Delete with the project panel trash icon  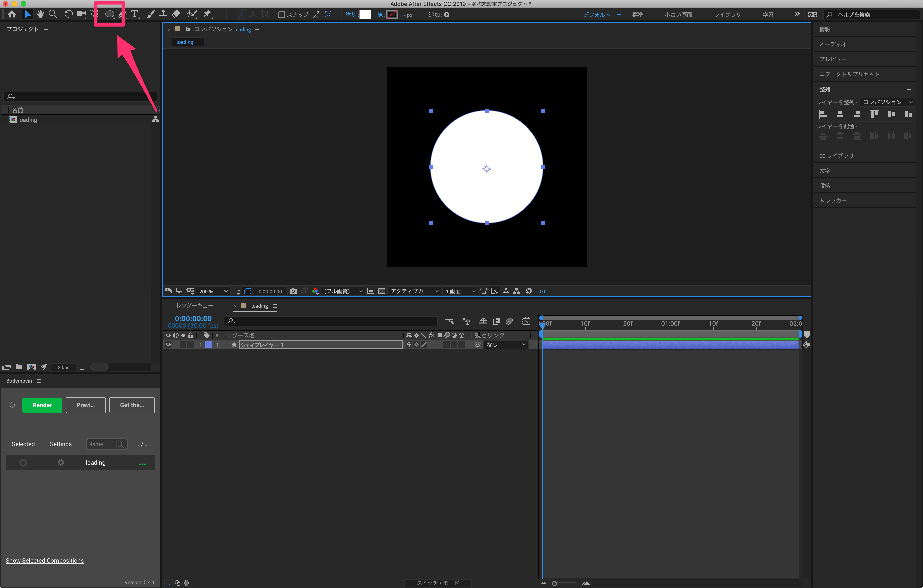coord(82,367)
